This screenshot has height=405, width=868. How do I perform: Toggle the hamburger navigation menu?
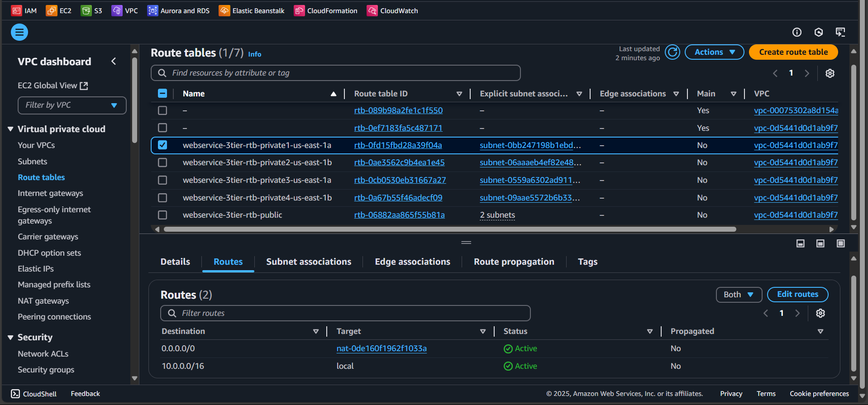point(19,32)
